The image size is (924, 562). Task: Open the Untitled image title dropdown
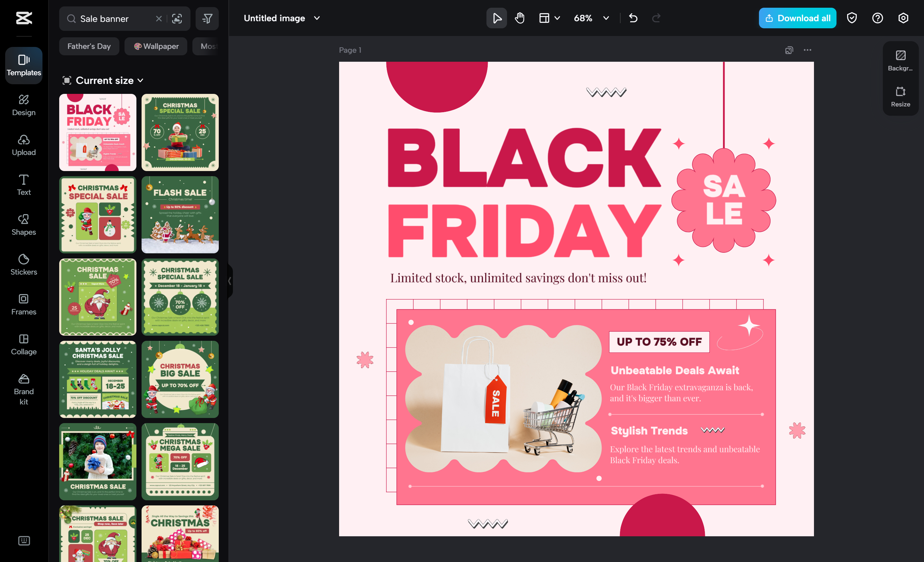[x=317, y=18]
